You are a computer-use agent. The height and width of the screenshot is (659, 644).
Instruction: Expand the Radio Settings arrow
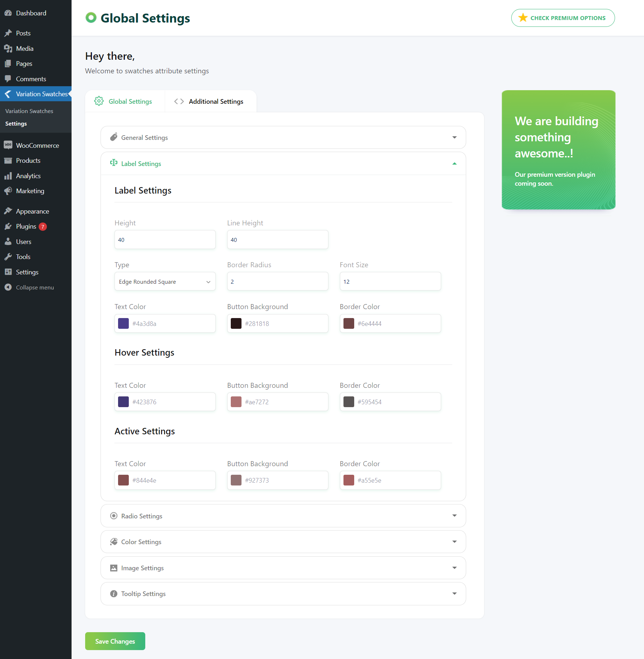click(454, 516)
